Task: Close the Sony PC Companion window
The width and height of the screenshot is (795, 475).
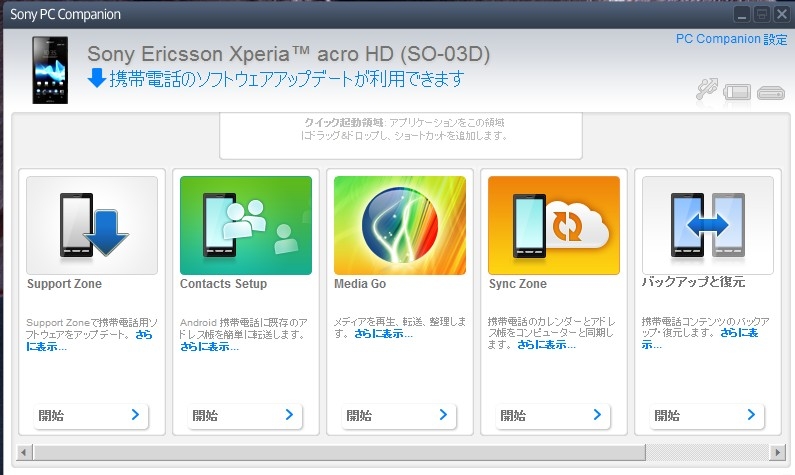Action: pyautogui.click(x=781, y=14)
